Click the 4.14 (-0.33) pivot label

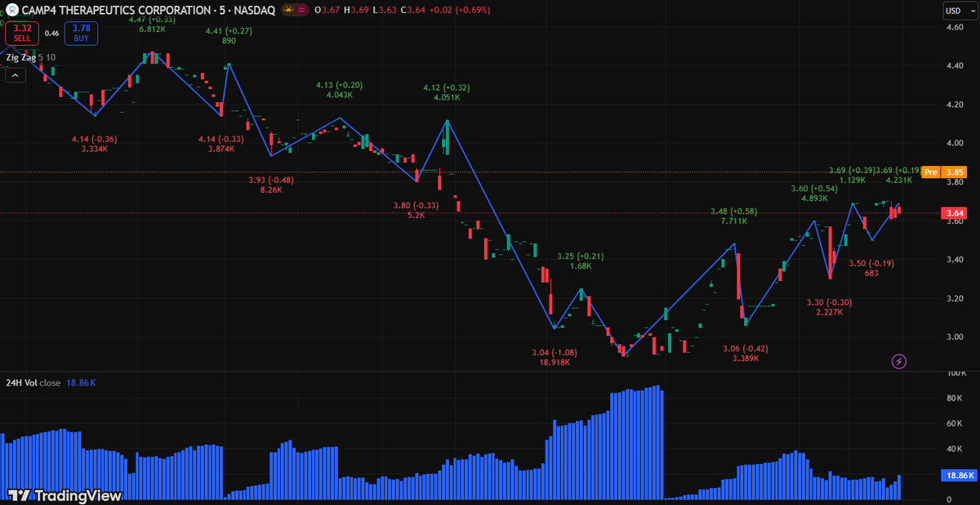pyautogui.click(x=221, y=139)
